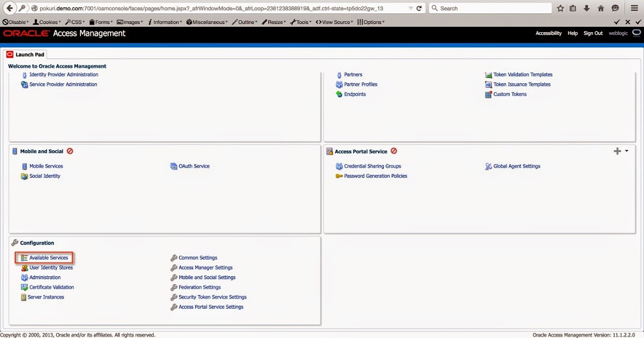Select the Custom Tokens icon

click(489, 94)
